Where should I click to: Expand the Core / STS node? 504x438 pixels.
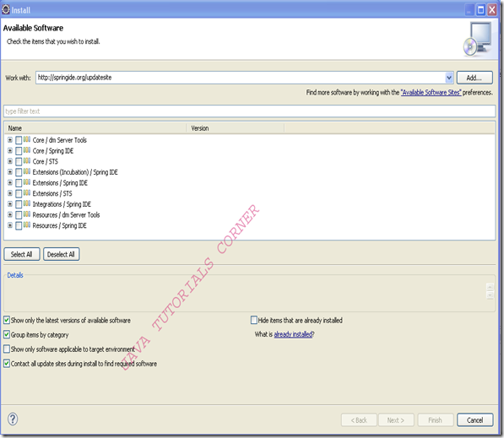(10, 161)
